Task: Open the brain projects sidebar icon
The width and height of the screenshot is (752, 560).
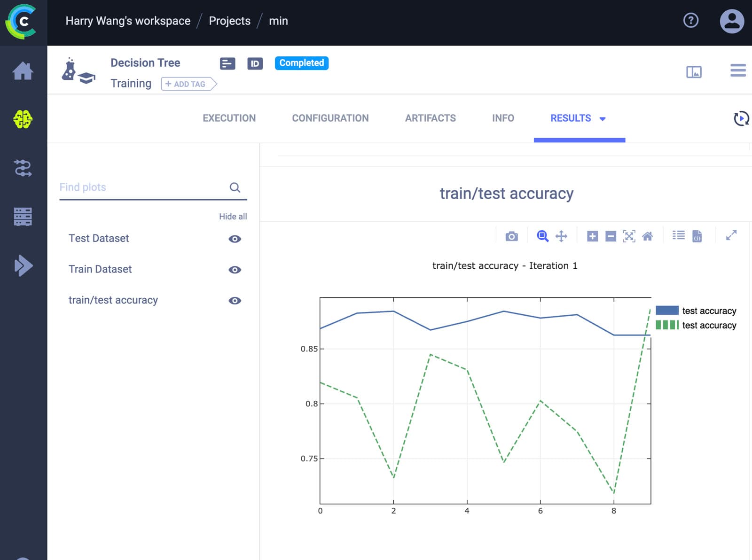Action: coord(23,119)
